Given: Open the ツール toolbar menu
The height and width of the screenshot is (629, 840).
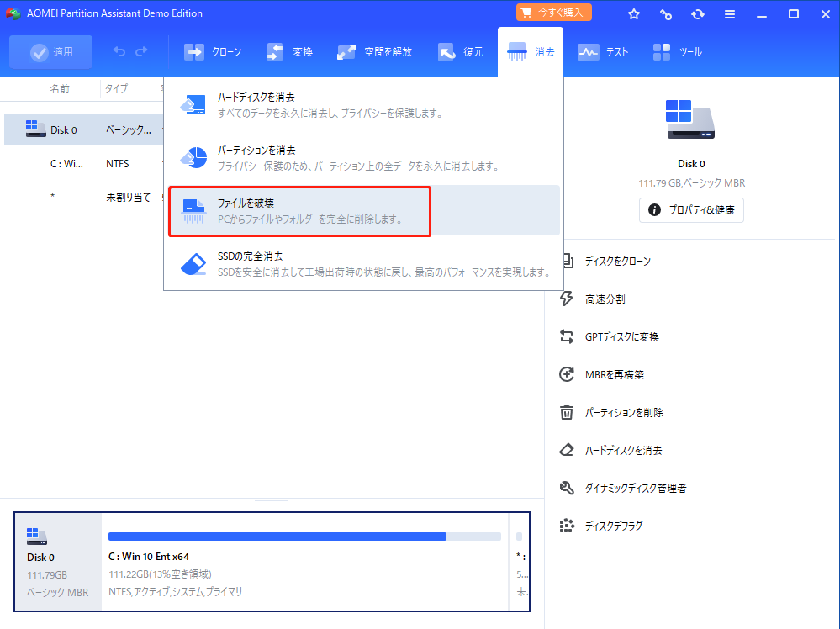Looking at the screenshot, I should (x=677, y=52).
